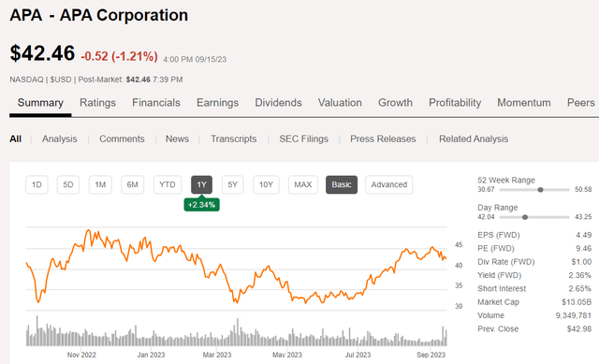Screen dimensions: 599x364
Task: Select the All content filter
Action: click(15, 139)
